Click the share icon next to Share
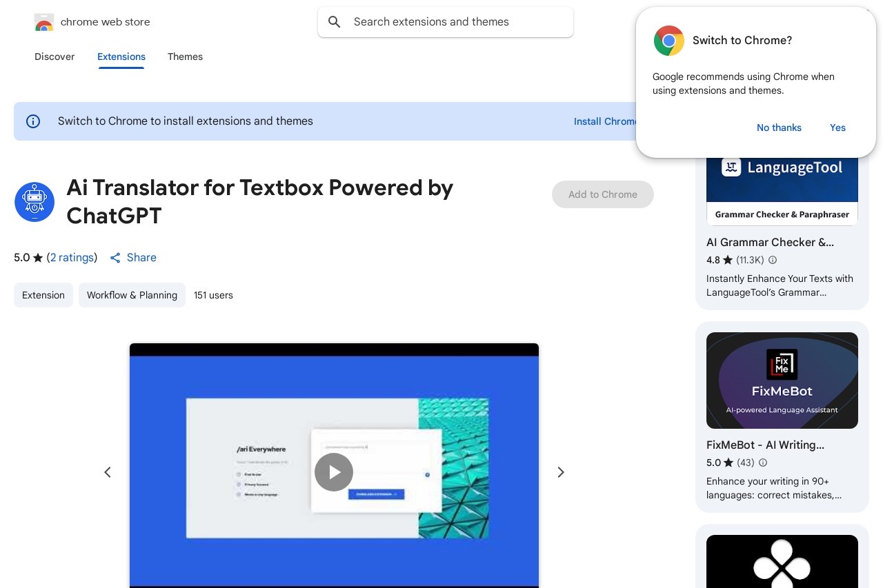 [x=115, y=258]
